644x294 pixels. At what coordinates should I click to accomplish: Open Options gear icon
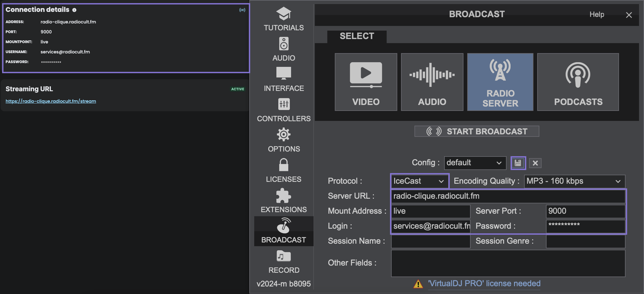(x=284, y=134)
